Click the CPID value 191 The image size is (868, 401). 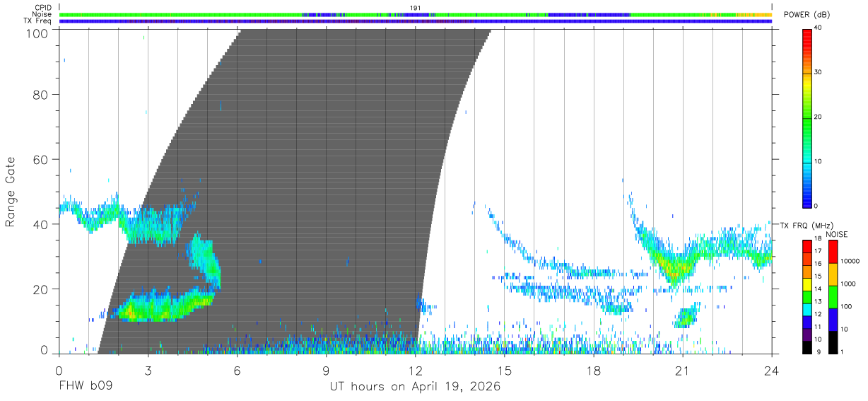(416, 8)
